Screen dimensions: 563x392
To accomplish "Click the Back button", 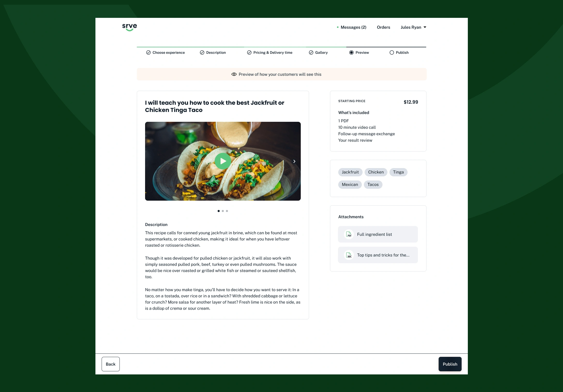I will tap(110, 364).
